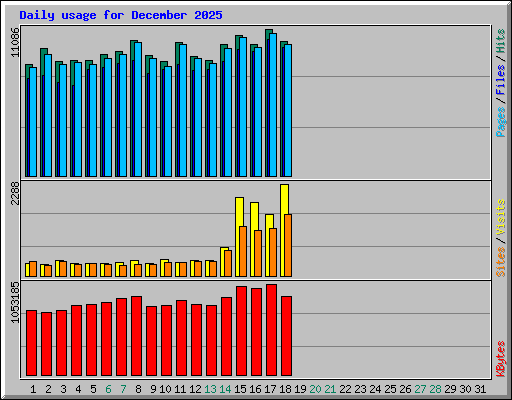Click day 4 on the x-axis
512x400 pixels.
click(78, 389)
